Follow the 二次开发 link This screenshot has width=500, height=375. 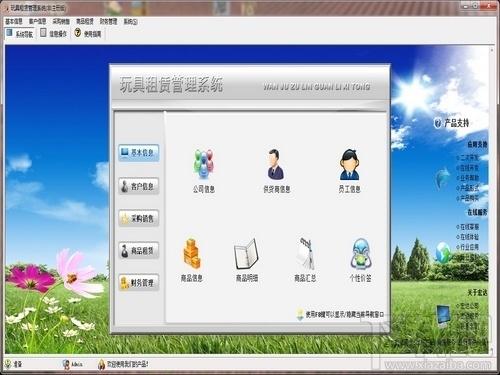[x=468, y=157]
